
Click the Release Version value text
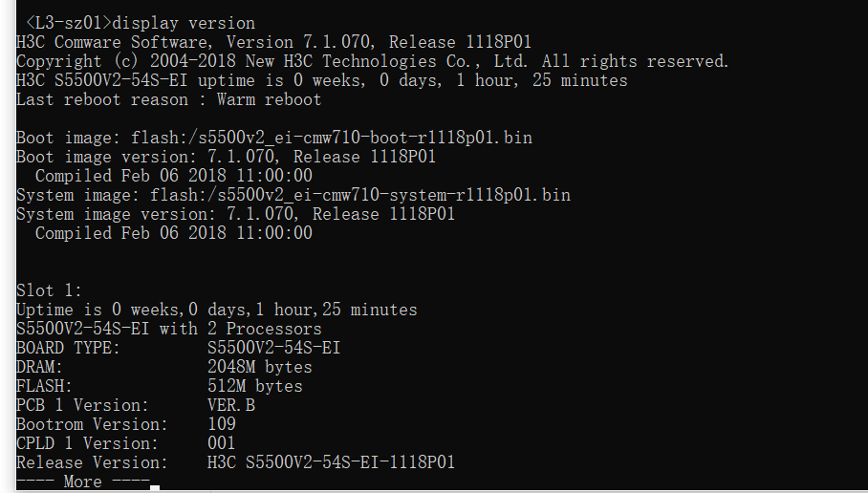pos(331,462)
